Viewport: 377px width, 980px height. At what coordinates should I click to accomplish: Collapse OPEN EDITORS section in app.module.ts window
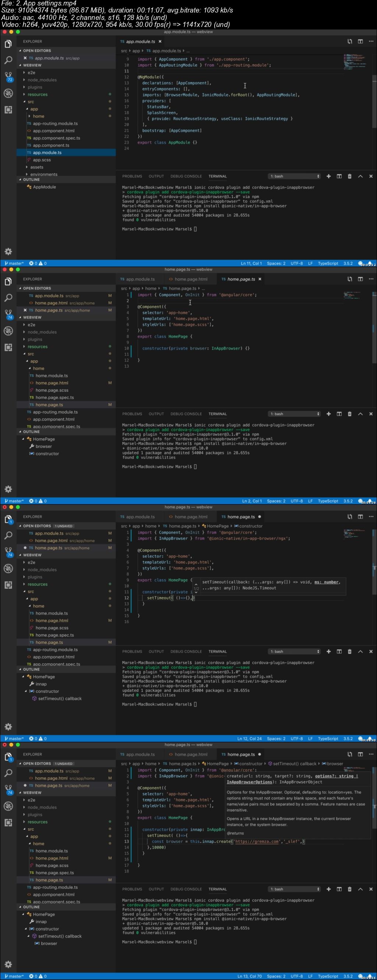[x=37, y=50]
